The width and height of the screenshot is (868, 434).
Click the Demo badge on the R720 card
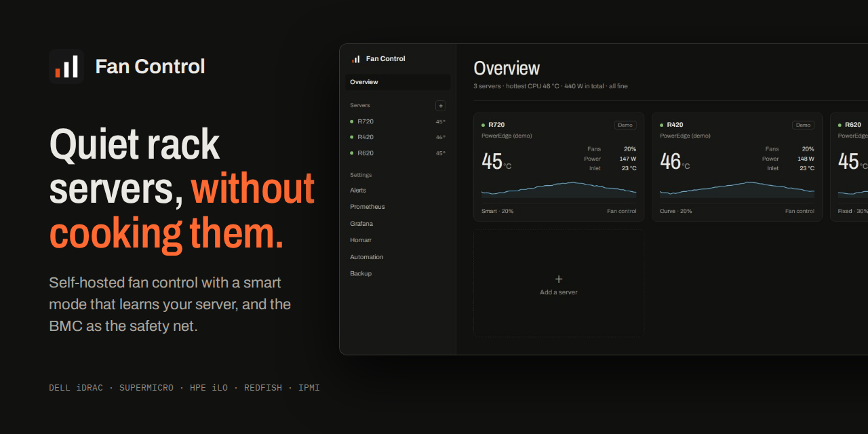point(625,125)
